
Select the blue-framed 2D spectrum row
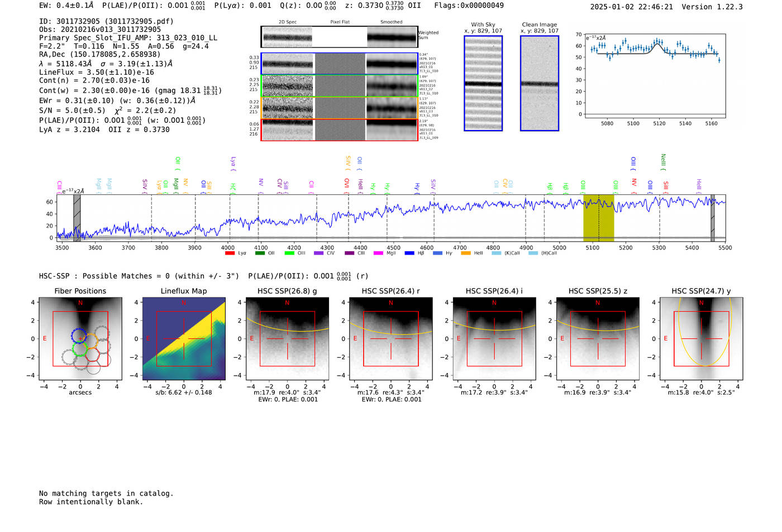(x=339, y=64)
